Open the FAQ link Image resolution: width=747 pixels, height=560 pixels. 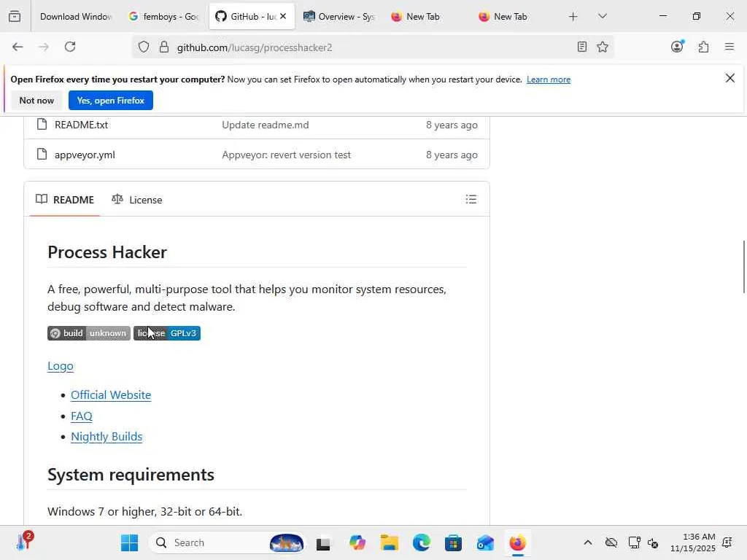(x=82, y=416)
